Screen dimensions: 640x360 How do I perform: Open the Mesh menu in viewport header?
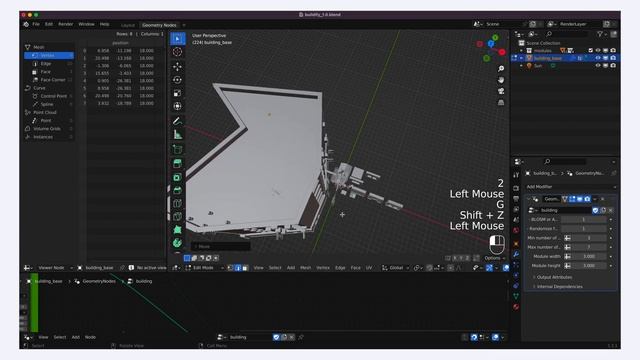(x=305, y=268)
